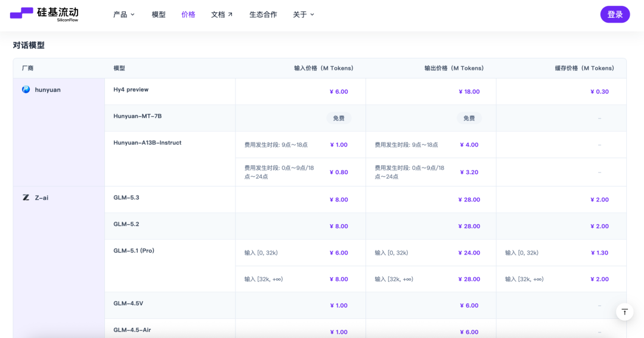Click the external link arrow beside 文档
This screenshot has width=644, height=338.
point(230,14)
